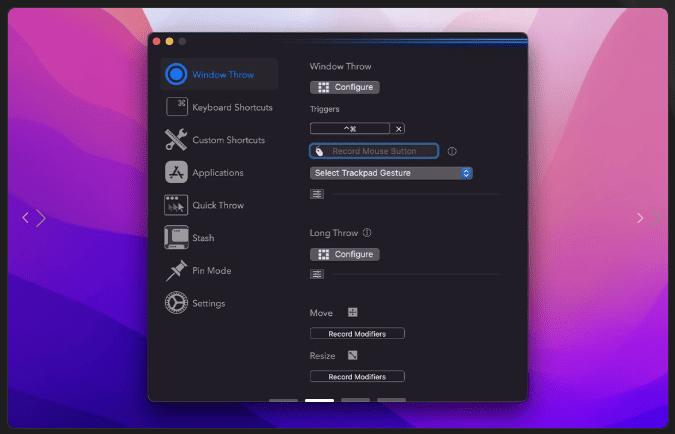Select the third slide indicator bar

tap(356, 400)
